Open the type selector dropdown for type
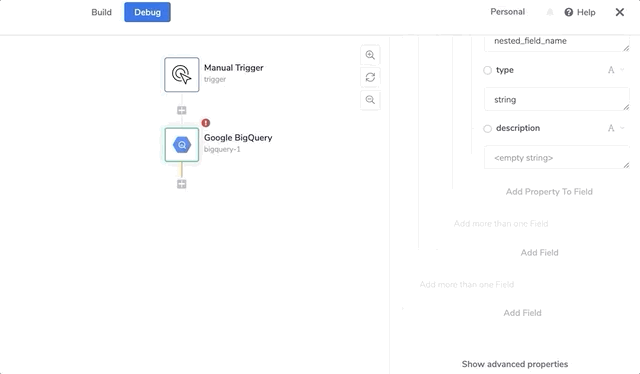This screenshot has width=640, height=374. (x=616, y=70)
